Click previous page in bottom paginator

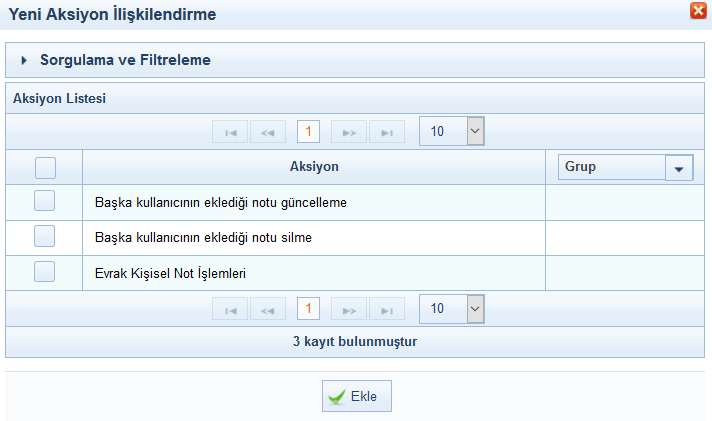point(268,310)
